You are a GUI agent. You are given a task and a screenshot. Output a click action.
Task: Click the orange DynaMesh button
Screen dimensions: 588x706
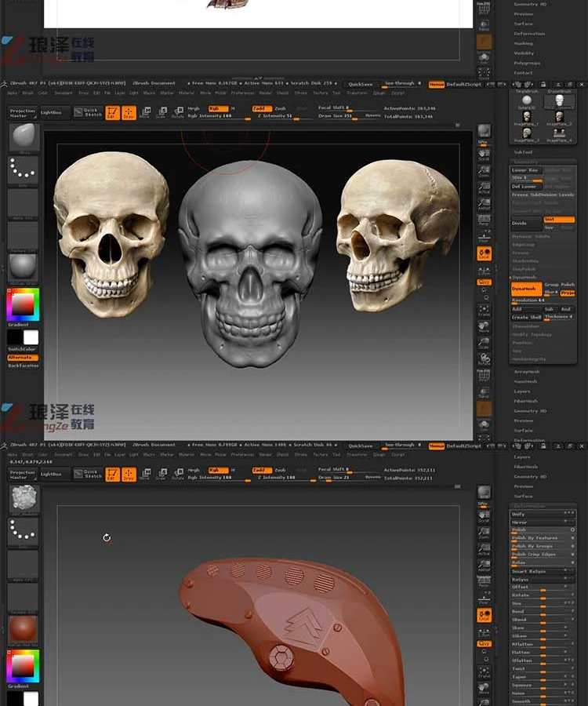tap(526, 289)
